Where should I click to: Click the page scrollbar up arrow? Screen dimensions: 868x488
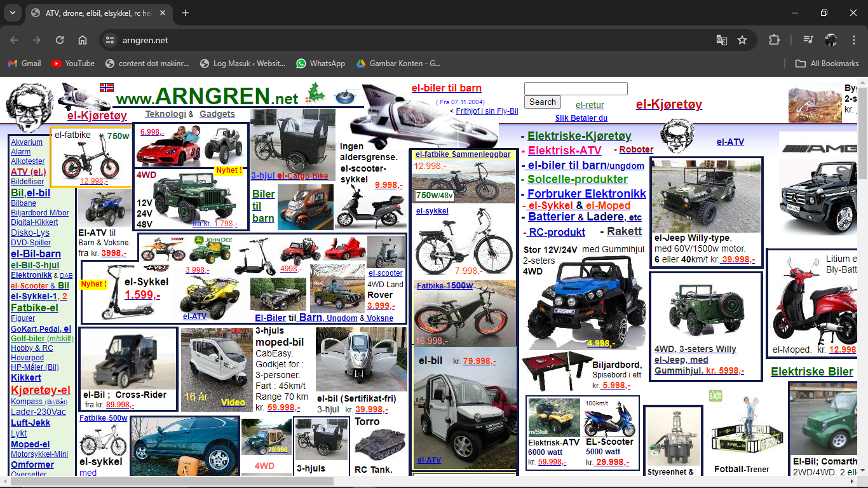point(862,81)
